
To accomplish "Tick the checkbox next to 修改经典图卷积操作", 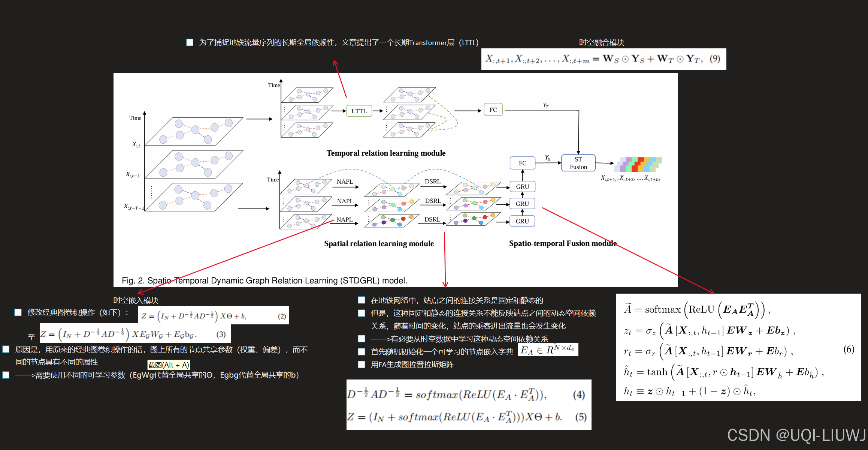I will [18, 312].
